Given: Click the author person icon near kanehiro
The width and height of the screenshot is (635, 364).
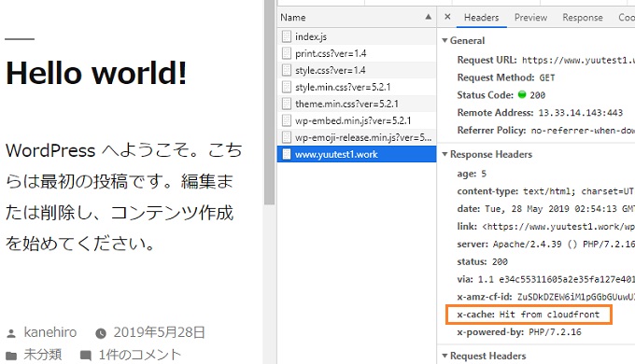Looking at the screenshot, I should pyautogui.click(x=11, y=333).
